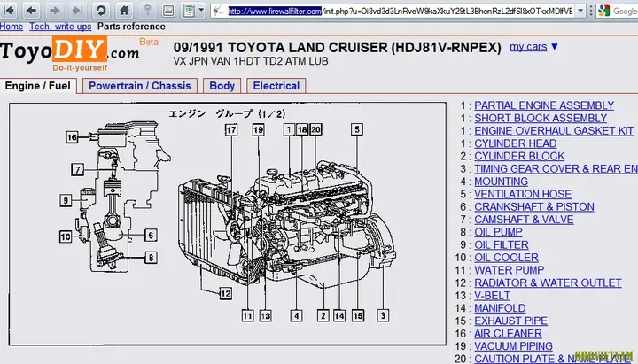Image resolution: width=638 pixels, height=364 pixels.
Task: Open the OIL FILTER link
Action: tap(502, 244)
